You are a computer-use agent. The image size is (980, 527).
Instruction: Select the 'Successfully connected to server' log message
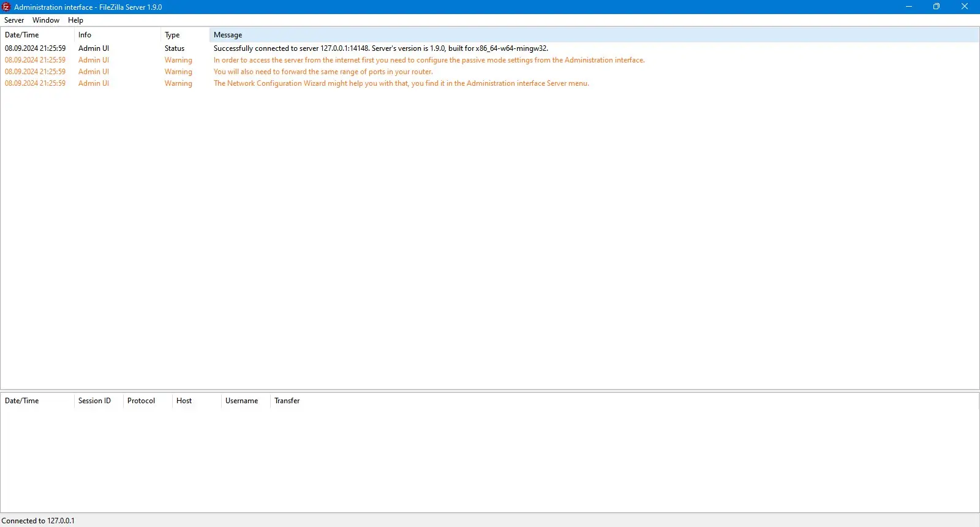pos(380,48)
